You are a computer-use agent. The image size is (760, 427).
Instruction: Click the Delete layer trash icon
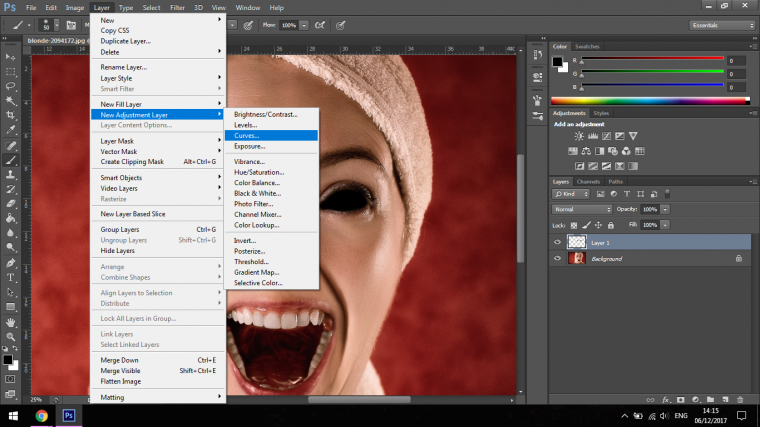pos(740,399)
